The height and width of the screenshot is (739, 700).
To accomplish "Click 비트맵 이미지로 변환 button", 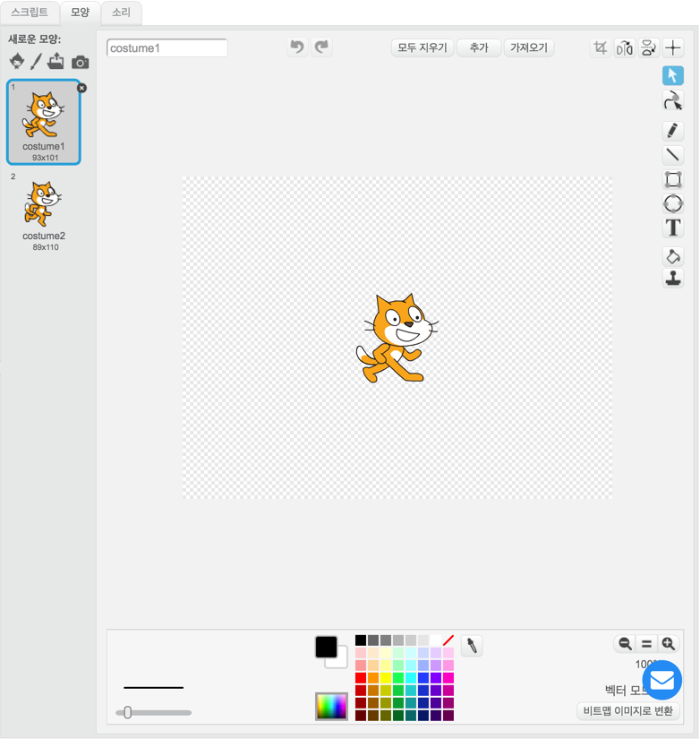I will pos(627,710).
